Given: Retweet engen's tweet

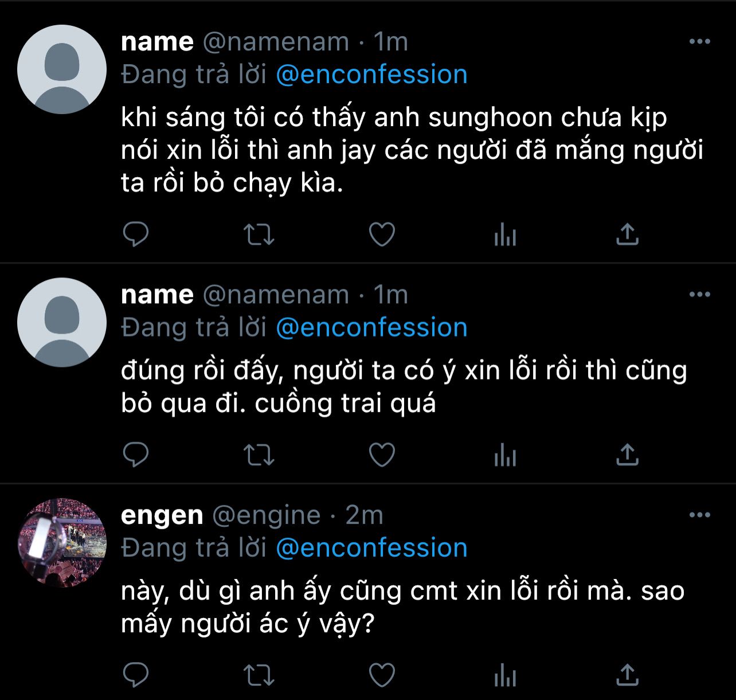Looking at the screenshot, I should pos(259,675).
